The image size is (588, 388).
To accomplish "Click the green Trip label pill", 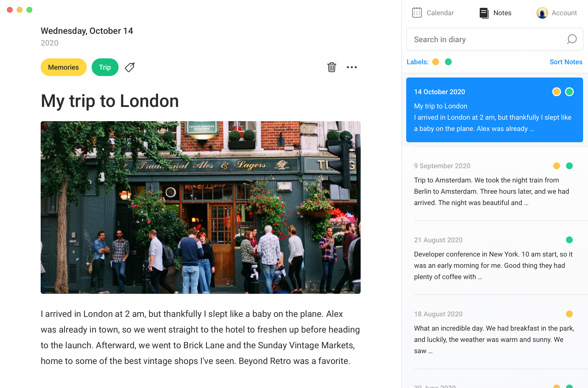I will [105, 67].
